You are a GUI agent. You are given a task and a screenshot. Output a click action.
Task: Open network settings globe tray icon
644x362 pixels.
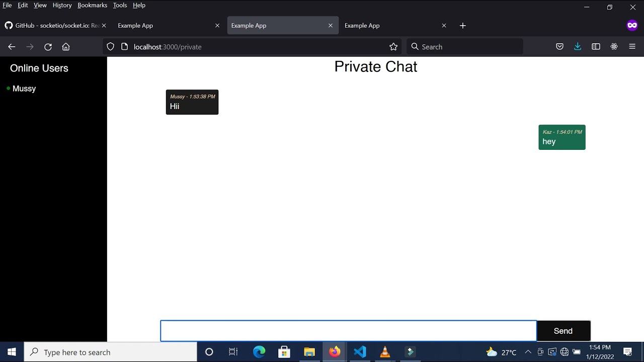565,352
